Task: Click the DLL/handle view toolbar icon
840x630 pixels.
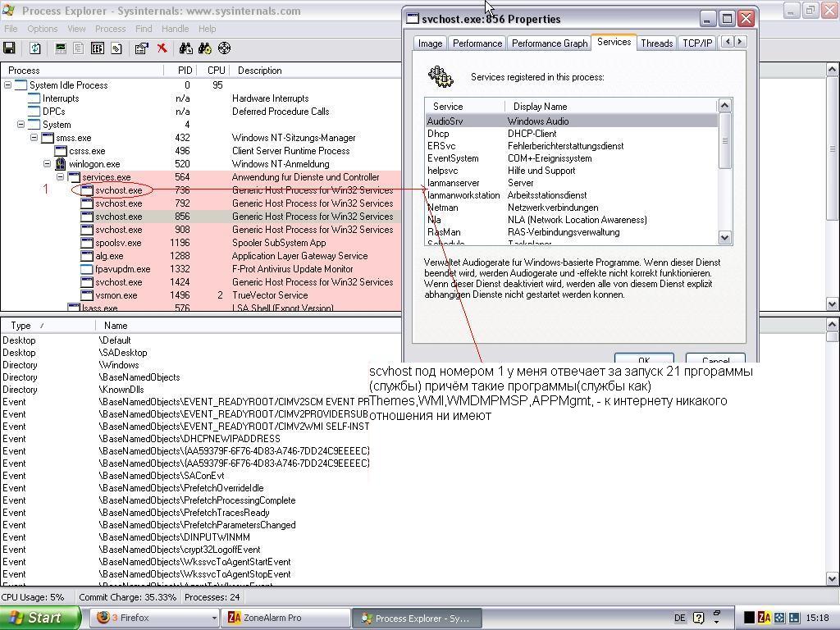Action: [116, 48]
